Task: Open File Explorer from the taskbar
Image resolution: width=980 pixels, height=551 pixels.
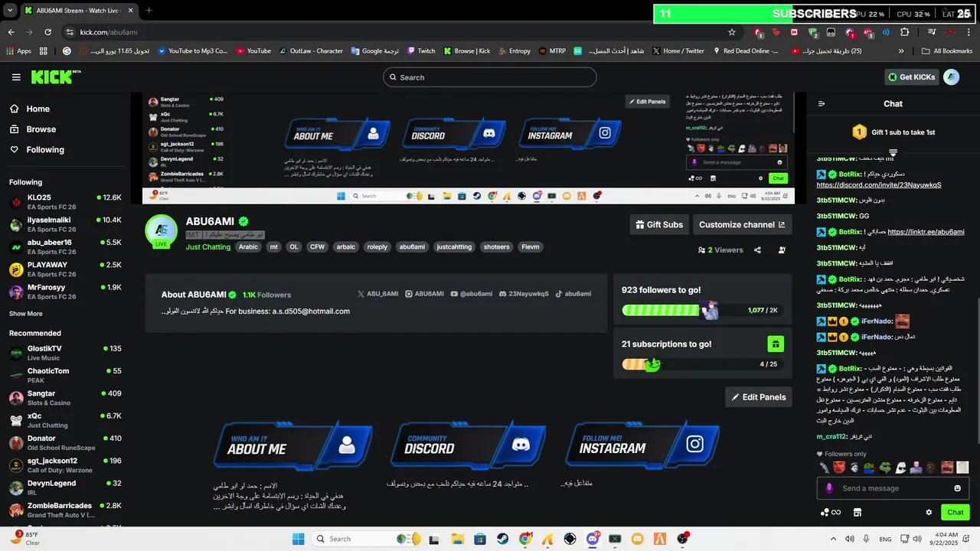Action: pyautogui.click(x=458, y=539)
